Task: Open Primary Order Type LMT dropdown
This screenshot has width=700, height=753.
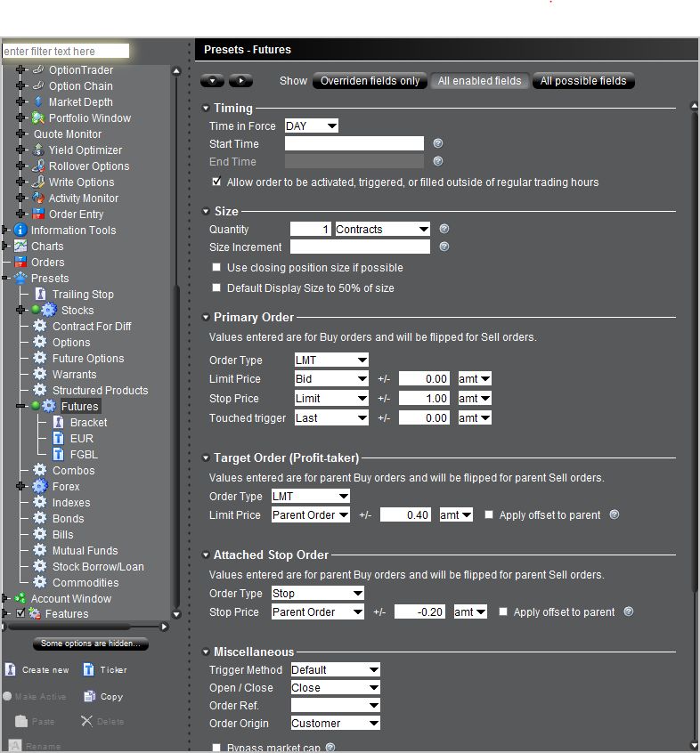Action: point(331,360)
